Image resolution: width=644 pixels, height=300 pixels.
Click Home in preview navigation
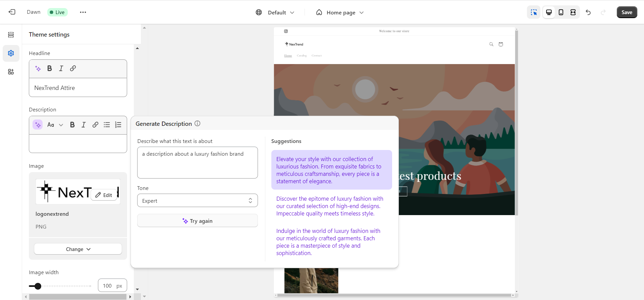pos(288,55)
